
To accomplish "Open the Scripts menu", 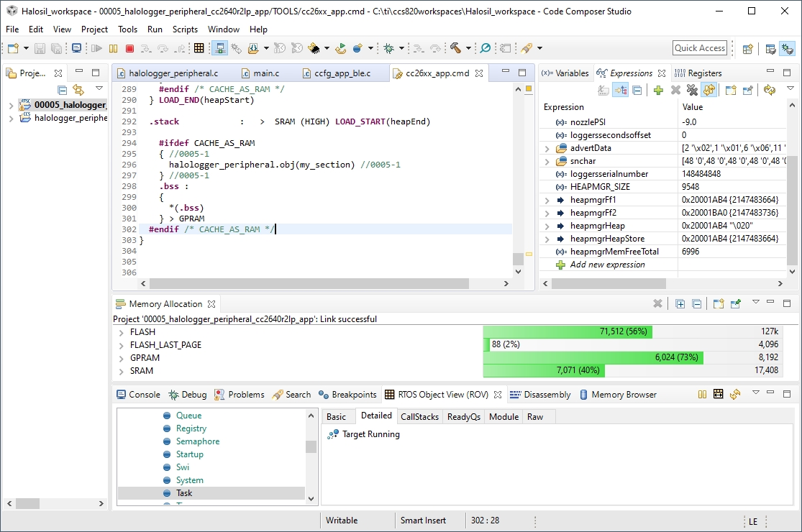I will coord(185,29).
